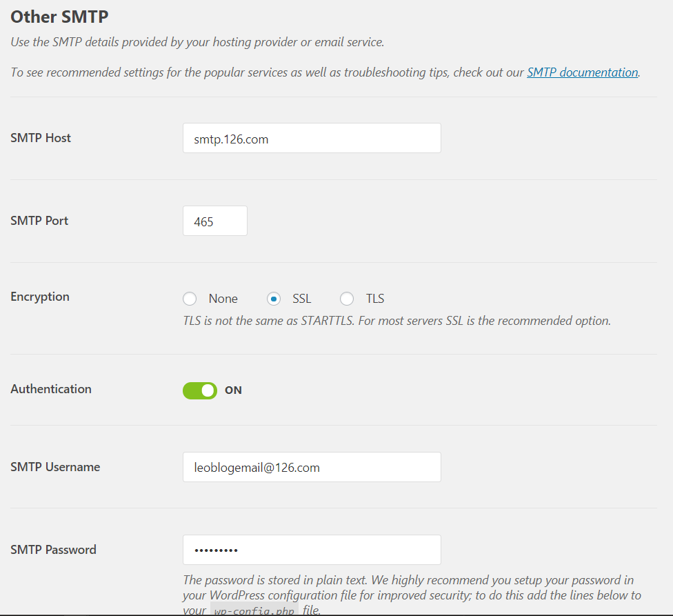
Task: Focus the SMTP Port field
Action: click(214, 221)
